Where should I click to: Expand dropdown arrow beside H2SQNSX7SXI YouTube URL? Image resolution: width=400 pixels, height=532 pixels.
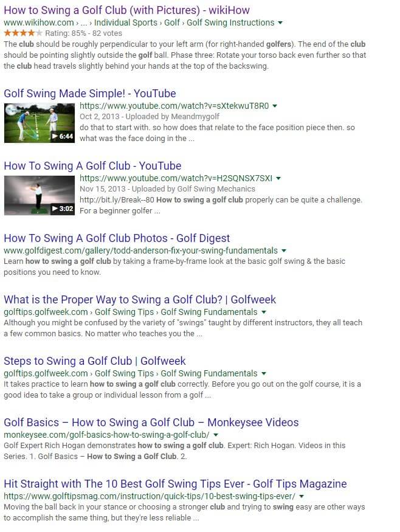pyautogui.click(x=278, y=178)
